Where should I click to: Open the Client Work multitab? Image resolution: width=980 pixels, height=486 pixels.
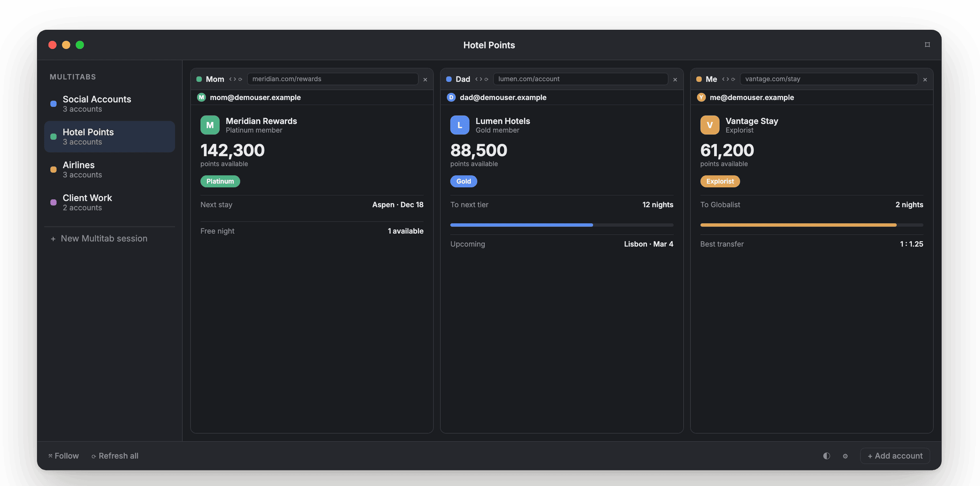(110, 202)
